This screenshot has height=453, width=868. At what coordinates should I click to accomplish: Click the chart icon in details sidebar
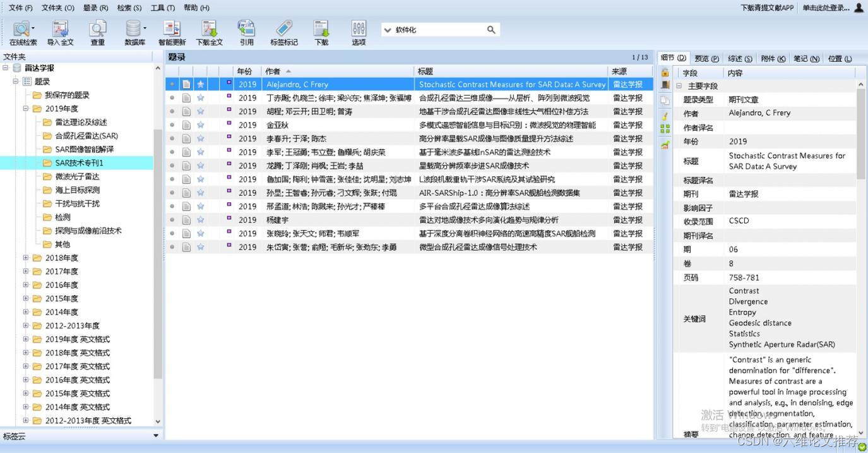[x=665, y=145]
